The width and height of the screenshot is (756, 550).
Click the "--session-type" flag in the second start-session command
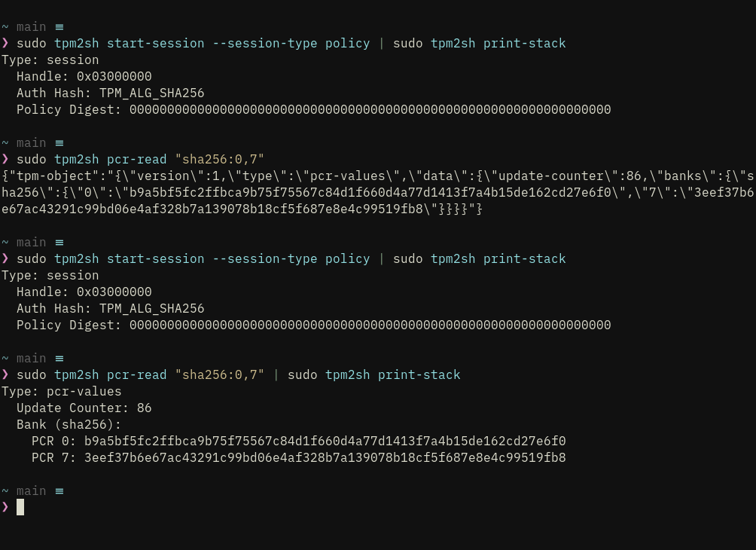coord(265,259)
